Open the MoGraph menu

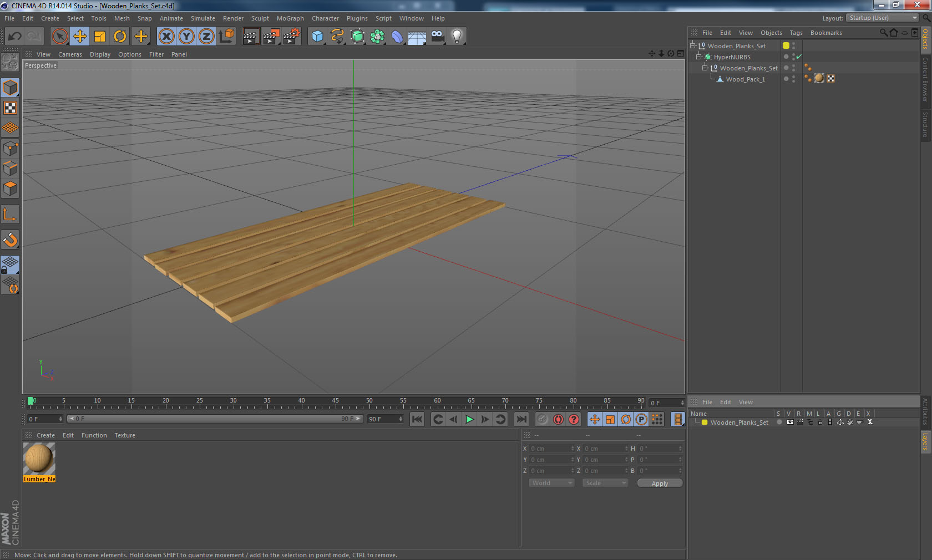290,18
